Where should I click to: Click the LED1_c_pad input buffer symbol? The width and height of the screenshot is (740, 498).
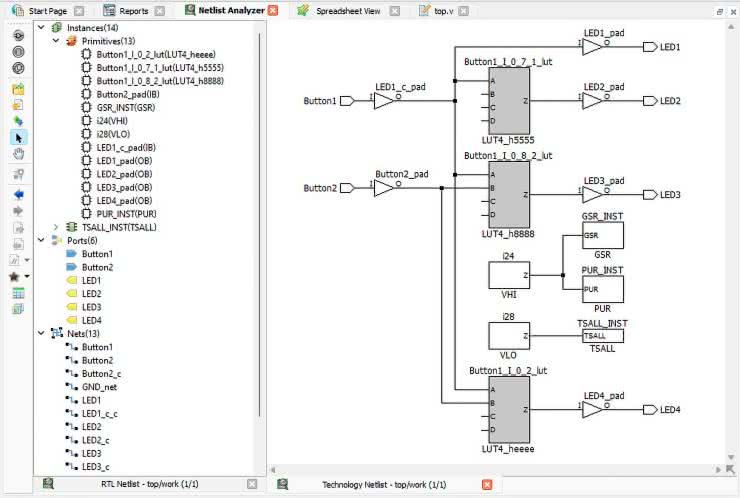click(x=383, y=101)
